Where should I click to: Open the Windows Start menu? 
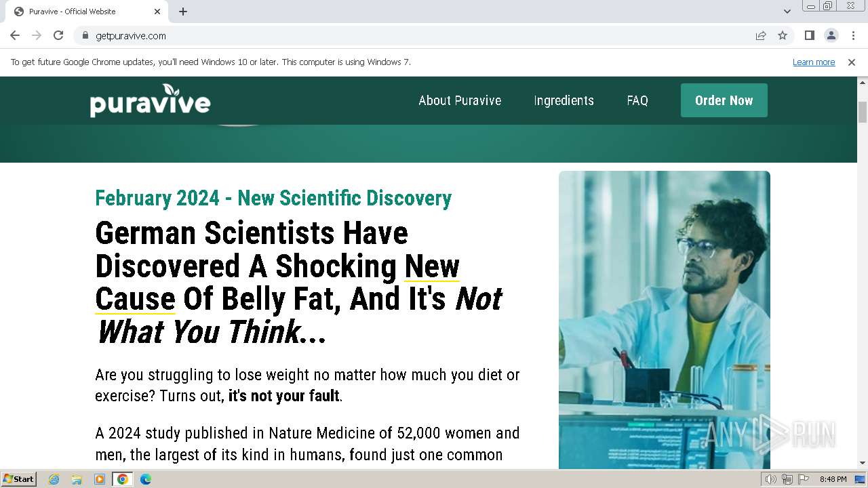click(x=18, y=479)
